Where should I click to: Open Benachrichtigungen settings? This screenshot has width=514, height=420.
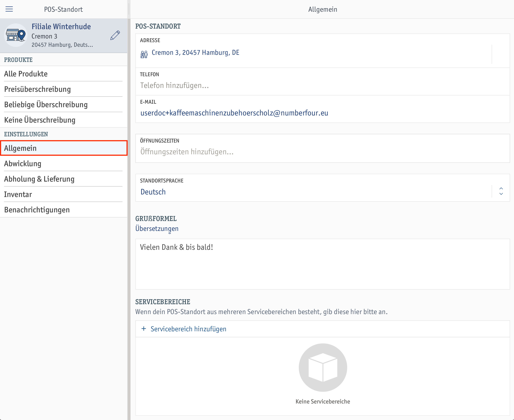[63, 210]
